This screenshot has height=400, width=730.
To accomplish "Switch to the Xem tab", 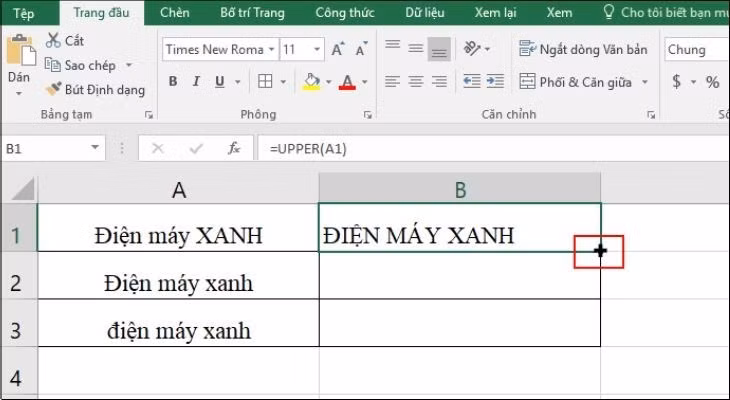I will tap(559, 13).
